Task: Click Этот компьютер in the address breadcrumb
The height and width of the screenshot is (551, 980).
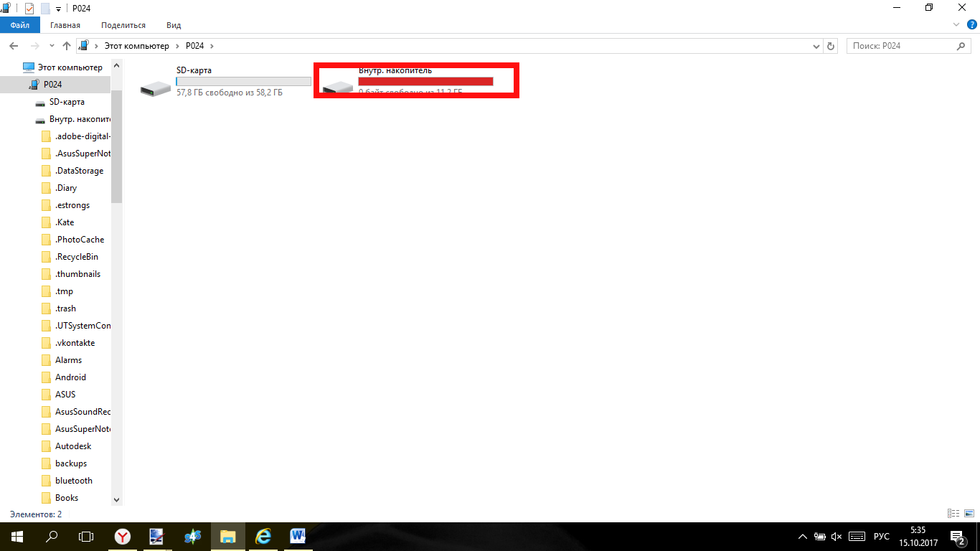Action: click(x=136, y=46)
